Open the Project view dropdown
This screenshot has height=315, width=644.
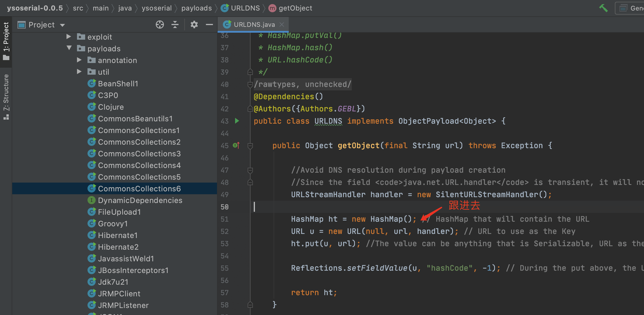[62, 25]
